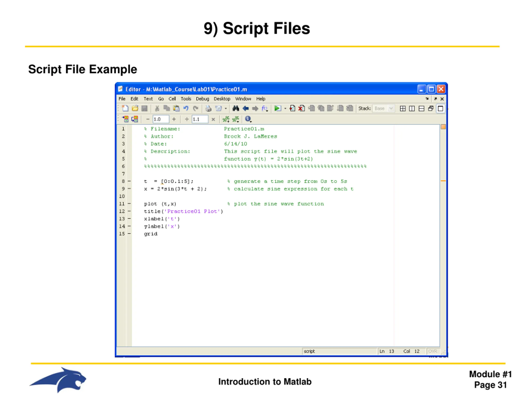Click the 1.1 multiply value field
Screen dimensions: 532x399
coord(200,119)
